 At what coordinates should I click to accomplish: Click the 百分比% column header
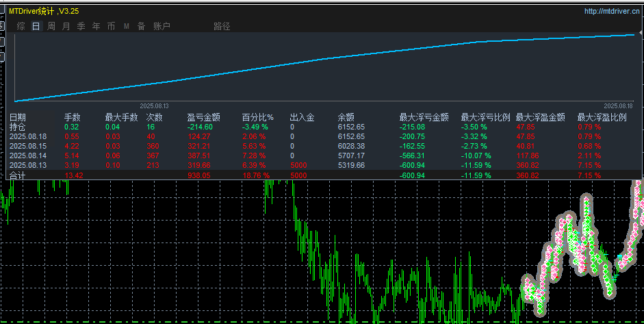[x=258, y=118]
